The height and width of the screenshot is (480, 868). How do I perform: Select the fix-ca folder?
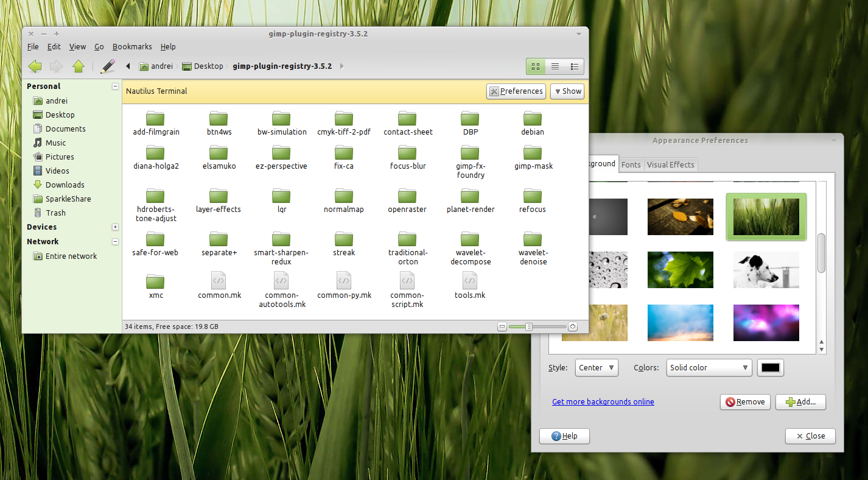[x=344, y=158]
